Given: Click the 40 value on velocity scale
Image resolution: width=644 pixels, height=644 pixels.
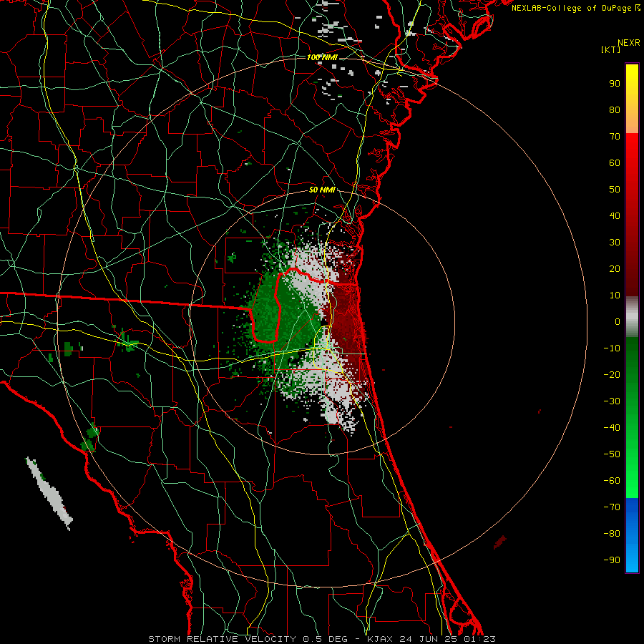Looking at the screenshot, I should pos(615,216).
